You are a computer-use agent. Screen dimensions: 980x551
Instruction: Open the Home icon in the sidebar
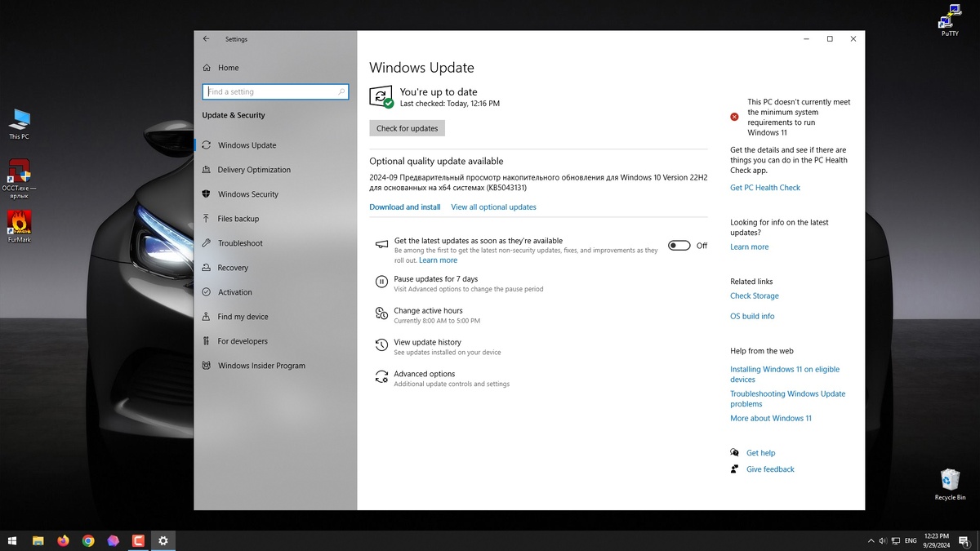click(x=207, y=68)
